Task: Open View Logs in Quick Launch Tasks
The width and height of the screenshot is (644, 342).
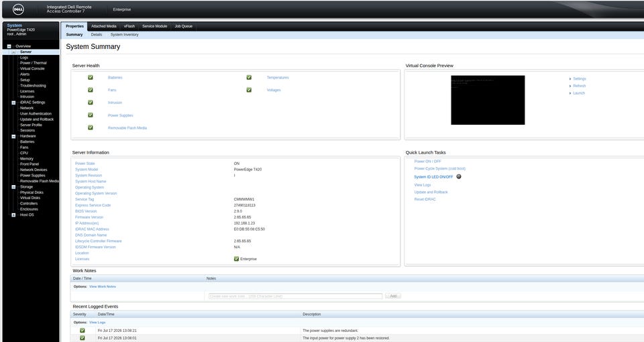Action: (x=423, y=185)
